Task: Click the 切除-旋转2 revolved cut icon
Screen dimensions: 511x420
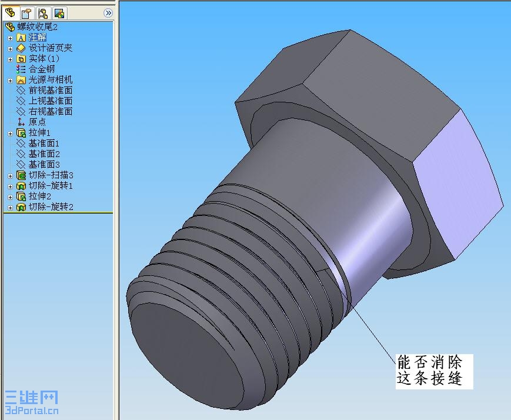Action: coord(21,207)
